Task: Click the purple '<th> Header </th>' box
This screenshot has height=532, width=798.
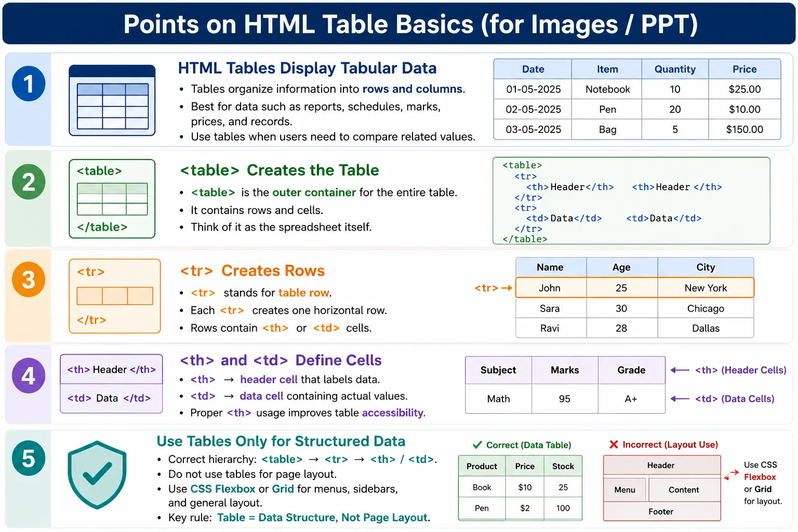Action: click(x=112, y=369)
